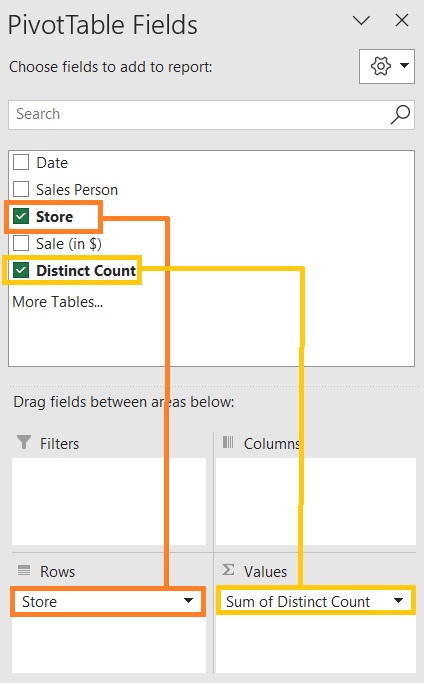Screen dimensions: 424x683
Task: Click the Filters funnel icon
Action: pos(24,442)
